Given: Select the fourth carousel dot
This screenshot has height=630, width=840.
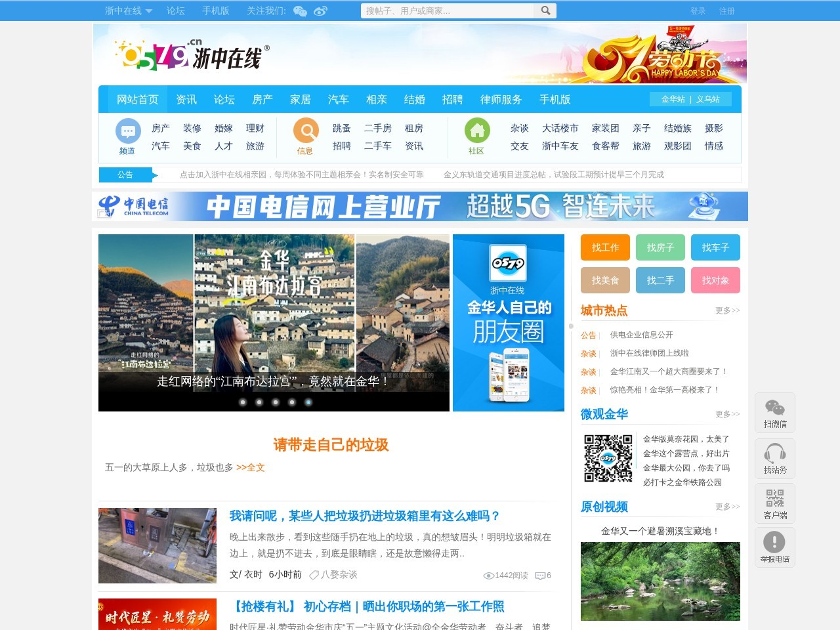Looking at the screenshot, I should click(292, 402).
